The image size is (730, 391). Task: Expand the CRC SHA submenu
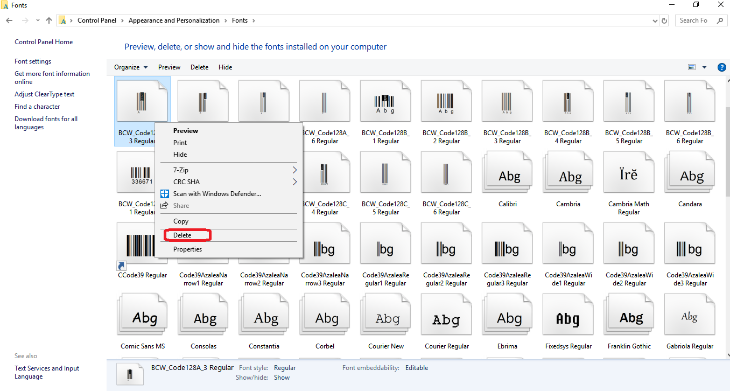pyautogui.click(x=229, y=182)
